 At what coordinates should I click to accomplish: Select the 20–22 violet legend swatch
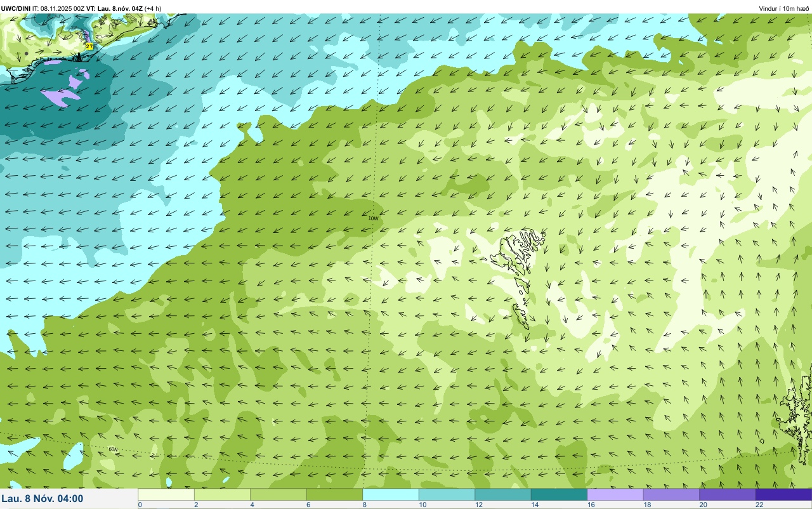[728, 494]
